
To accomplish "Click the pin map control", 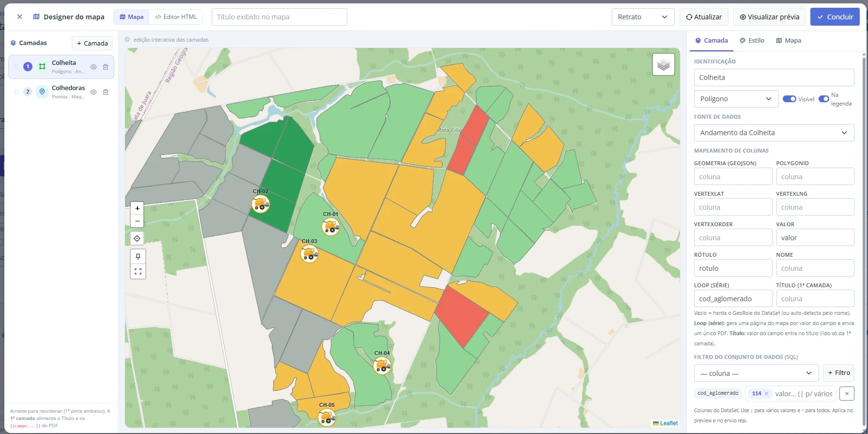I will click(138, 256).
